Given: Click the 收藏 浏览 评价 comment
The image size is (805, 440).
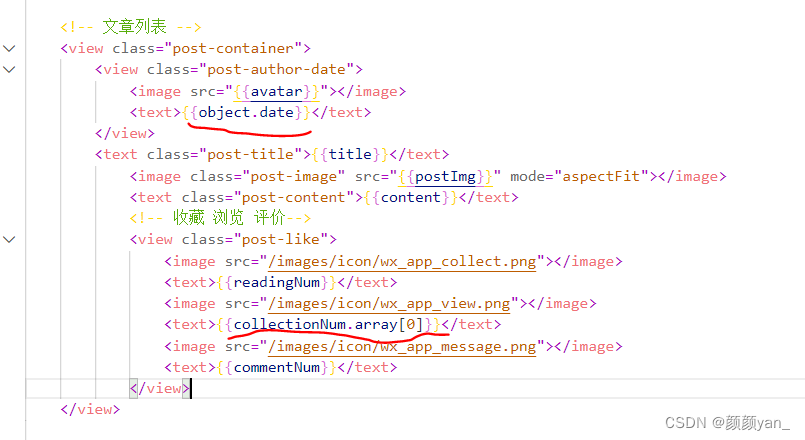Looking at the screenshot, I should [220, 218].
